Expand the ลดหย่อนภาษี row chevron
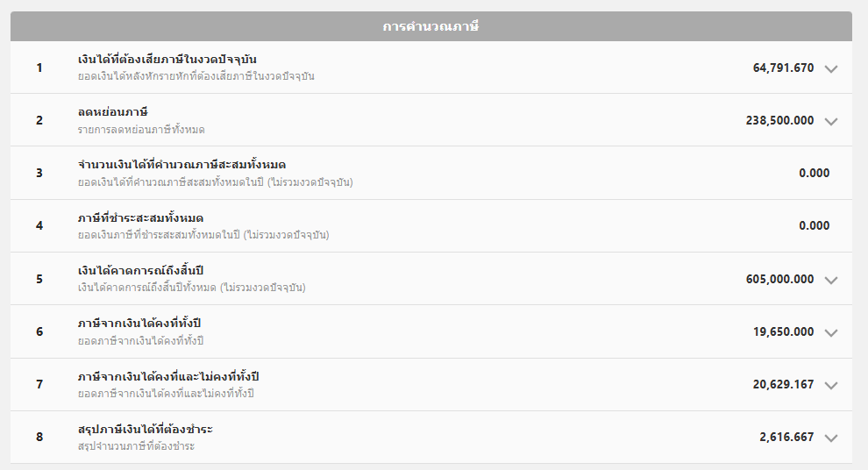The width and height of the screenshot is (868, 470). click(831, 121)
